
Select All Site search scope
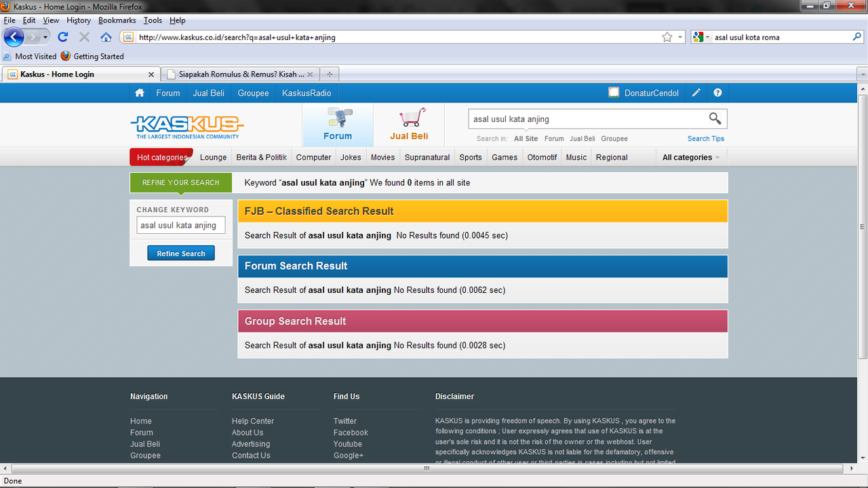(x=526, y=138)
